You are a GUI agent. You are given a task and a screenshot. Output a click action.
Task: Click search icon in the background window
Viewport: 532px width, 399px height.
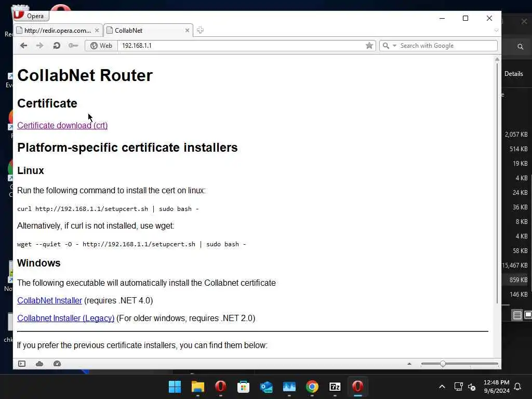point(521,46)
